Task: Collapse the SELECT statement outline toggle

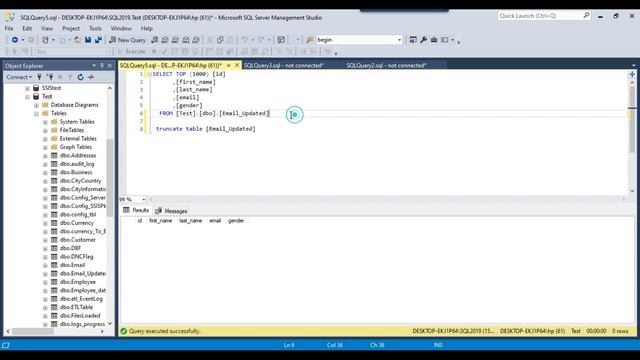Action: 149,74
